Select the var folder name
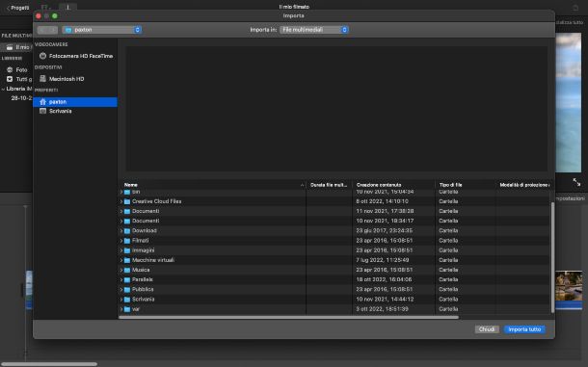Image resolution: width=588 pixels, height=367 pixels. pos(136,309)
